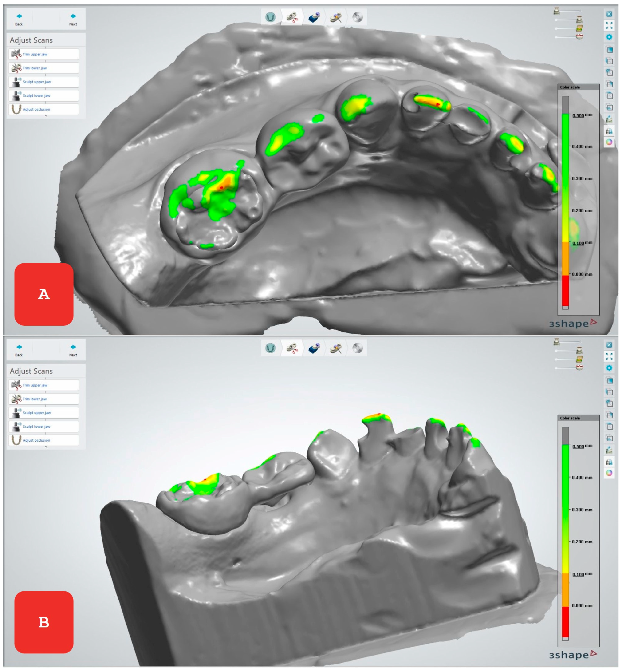Expand the arrow under the Adjust Scans list, panel B

46,447
